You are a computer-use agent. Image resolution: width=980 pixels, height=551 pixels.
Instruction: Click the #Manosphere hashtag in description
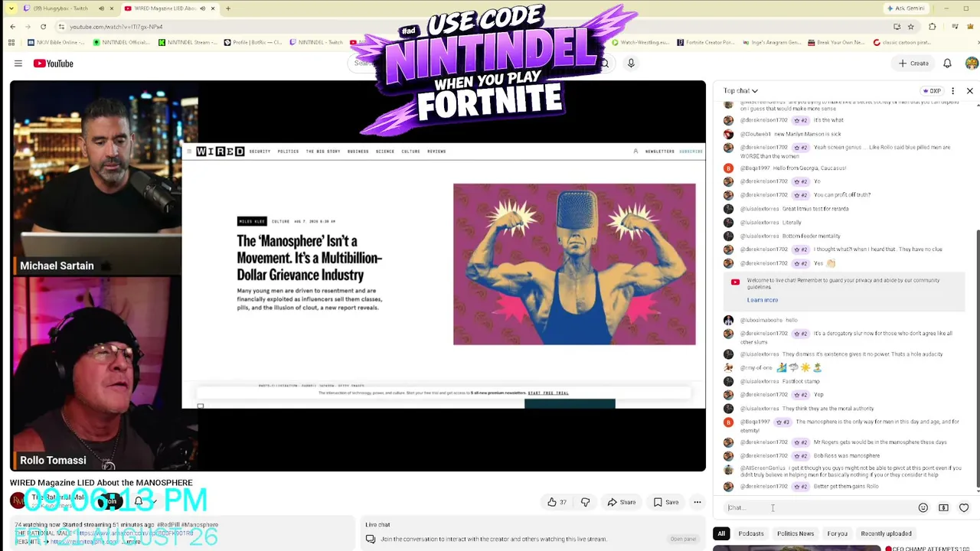click(x=198, y=525)
